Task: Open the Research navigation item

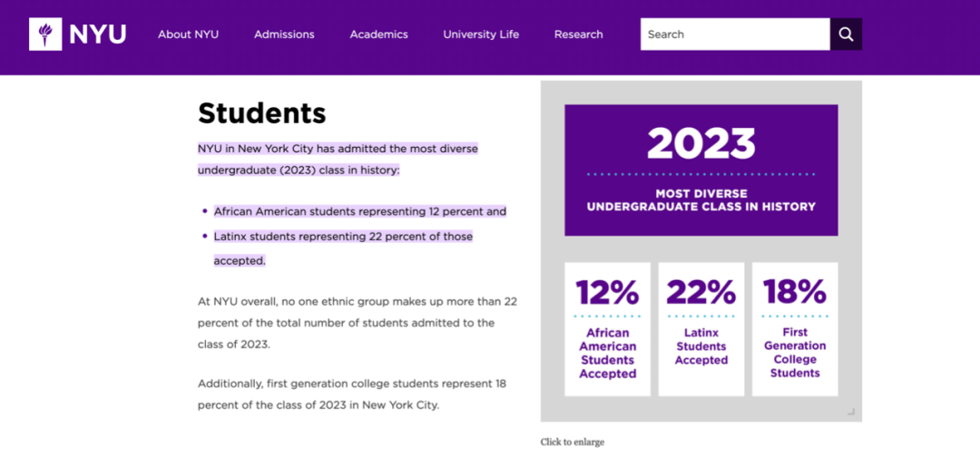Action: [x=578, y=34]
